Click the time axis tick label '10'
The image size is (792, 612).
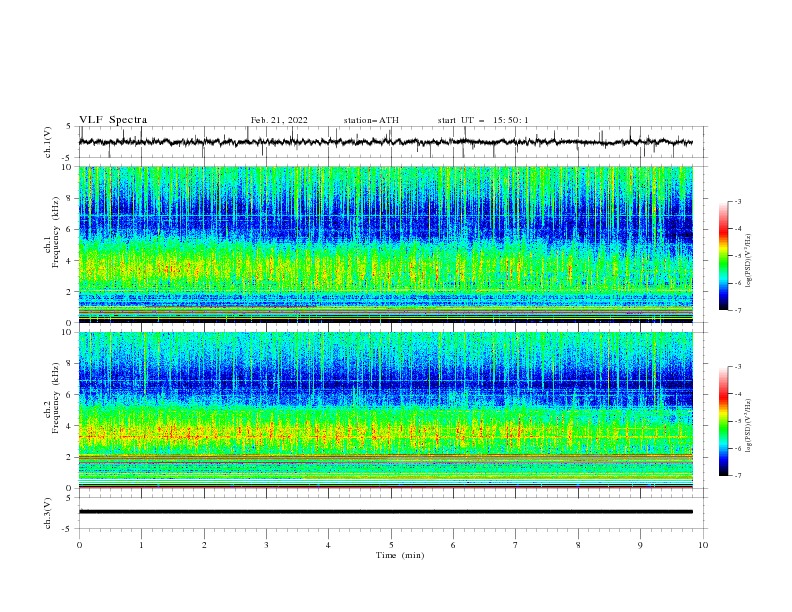point(703,545)
